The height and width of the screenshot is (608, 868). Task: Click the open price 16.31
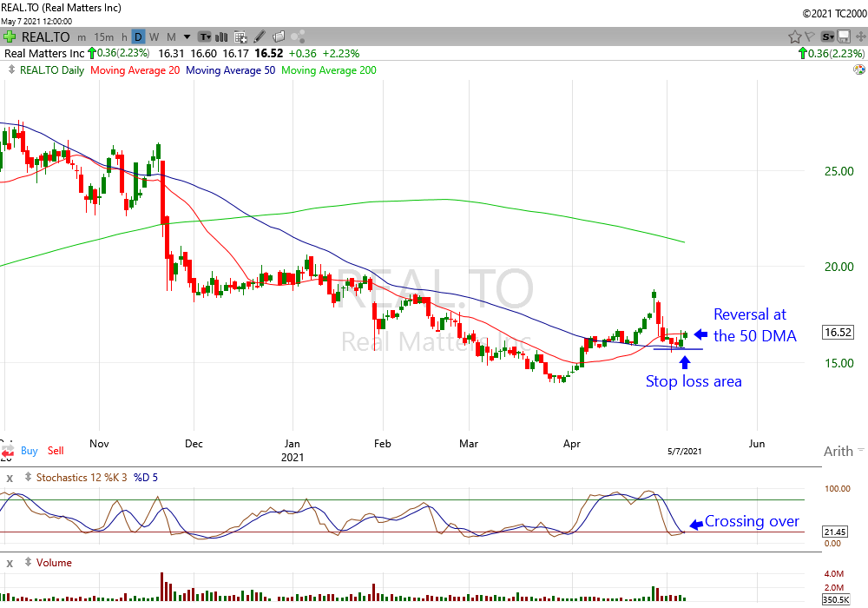coord(171,53)
